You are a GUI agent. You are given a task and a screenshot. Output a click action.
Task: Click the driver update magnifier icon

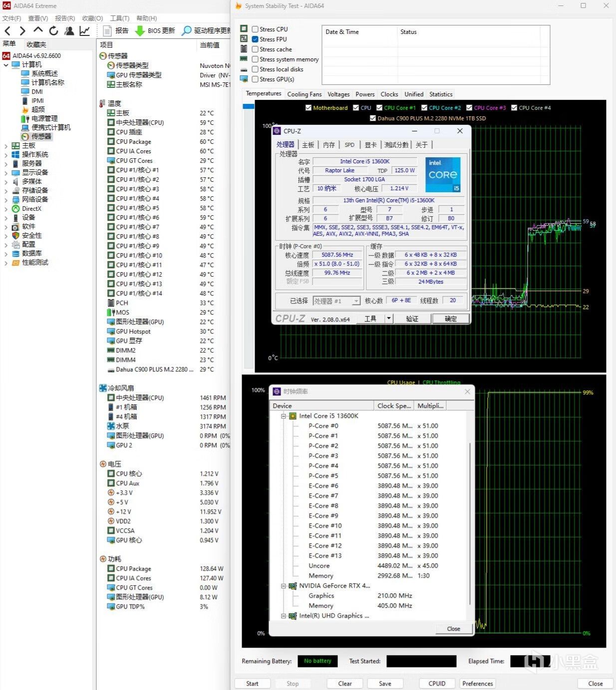point(186,31)
